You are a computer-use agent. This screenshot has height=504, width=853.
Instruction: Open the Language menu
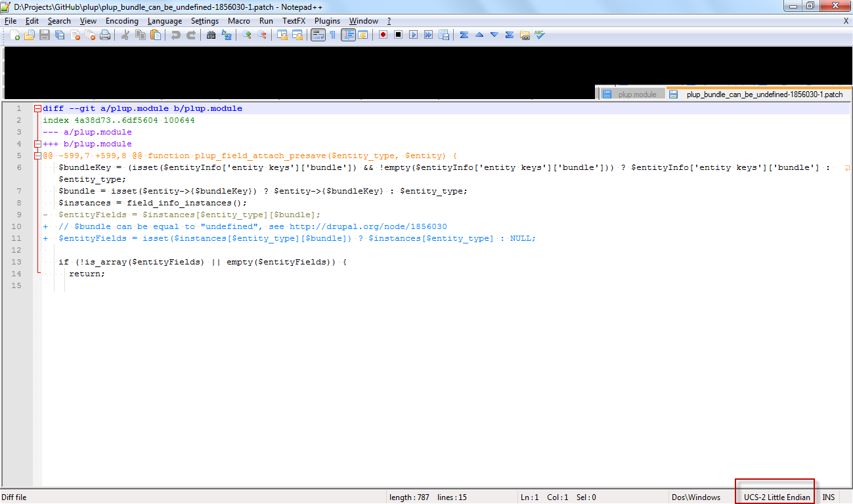[x=165, y=21]
